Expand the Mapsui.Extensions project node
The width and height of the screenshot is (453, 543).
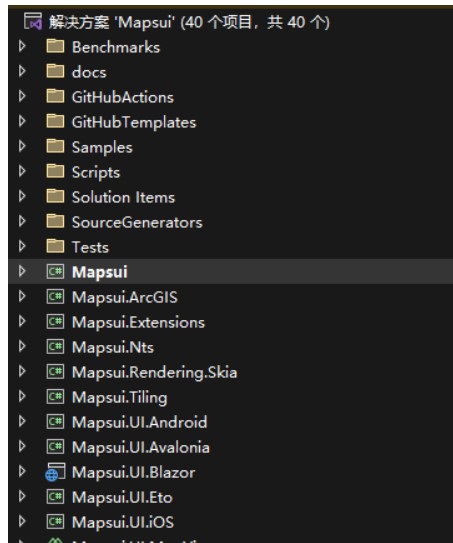click(22, 321)
